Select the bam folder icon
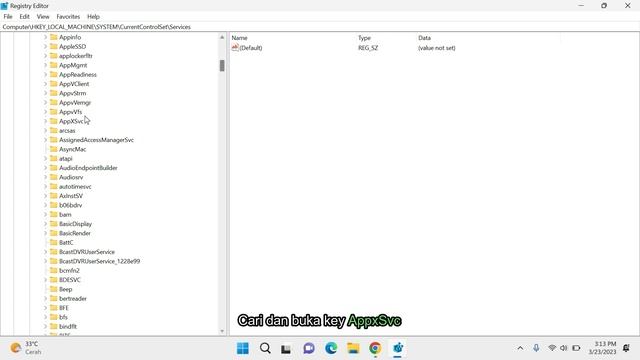The width and height of the screenshot is (640, 360). coord(53,214)
